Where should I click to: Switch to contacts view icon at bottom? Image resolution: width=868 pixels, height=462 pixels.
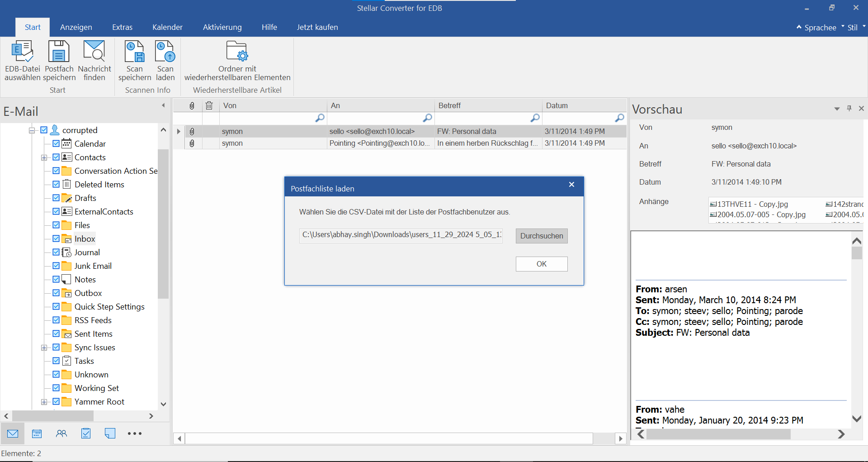[x=61, y=433]
